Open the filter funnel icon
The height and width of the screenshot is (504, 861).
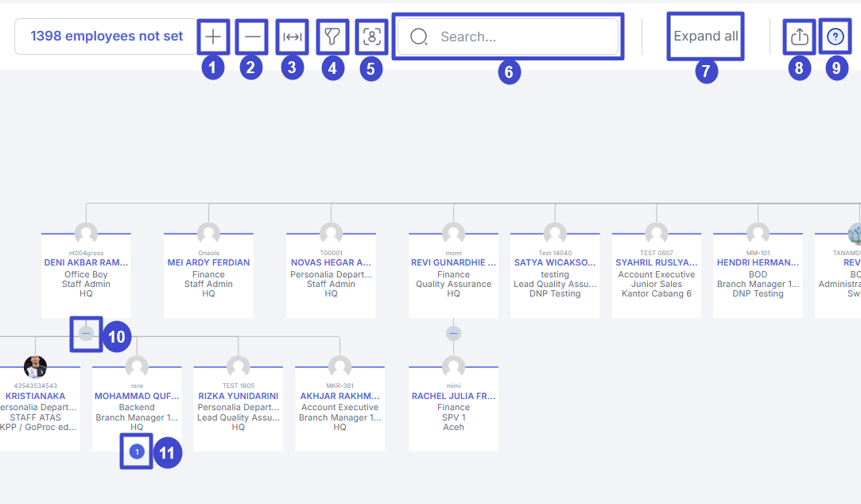click(332, 37)
